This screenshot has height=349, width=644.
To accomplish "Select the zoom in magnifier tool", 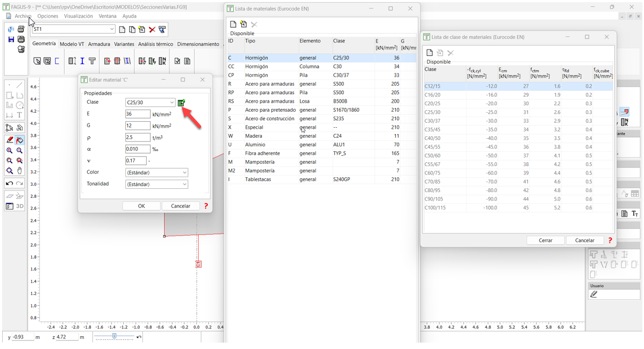I will point(10,151).
